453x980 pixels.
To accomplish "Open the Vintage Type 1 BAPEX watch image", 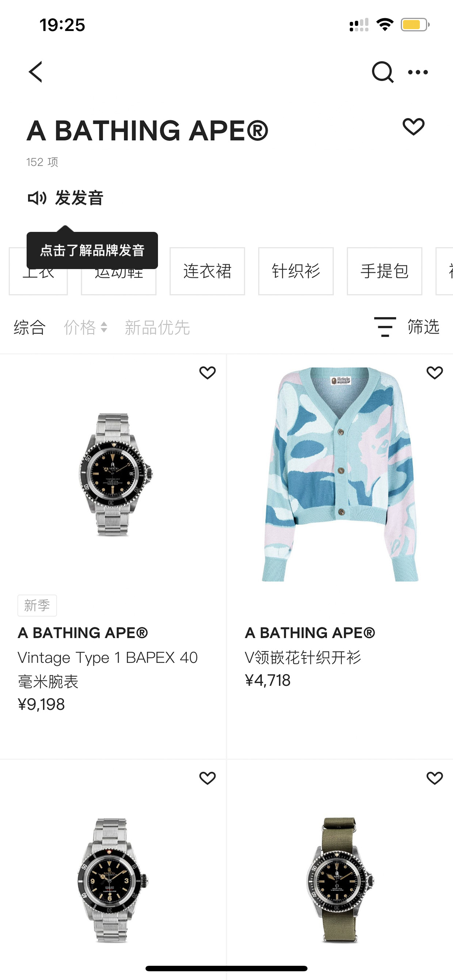I will tap(113, 474).
